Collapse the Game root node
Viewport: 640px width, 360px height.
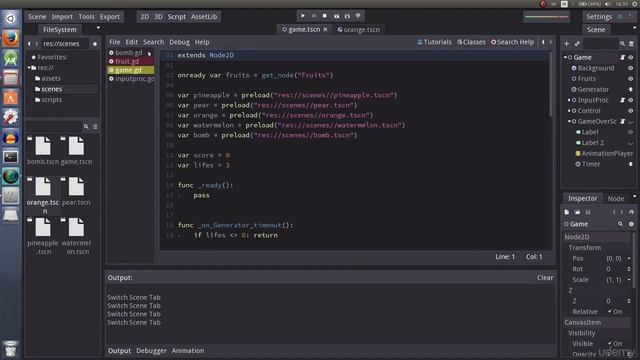[x=565, y=57]
